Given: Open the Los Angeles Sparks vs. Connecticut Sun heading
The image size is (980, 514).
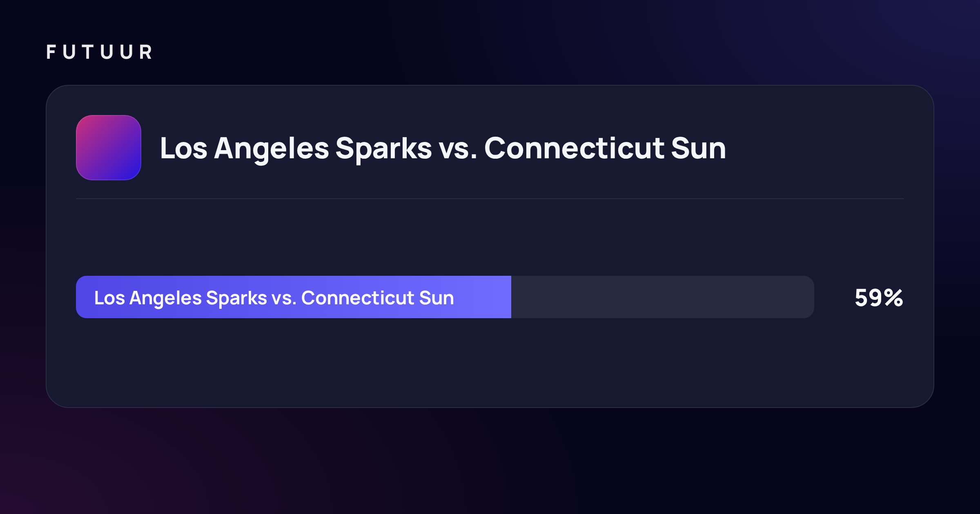Looking at the screenshot, I should tap(443, 148).
